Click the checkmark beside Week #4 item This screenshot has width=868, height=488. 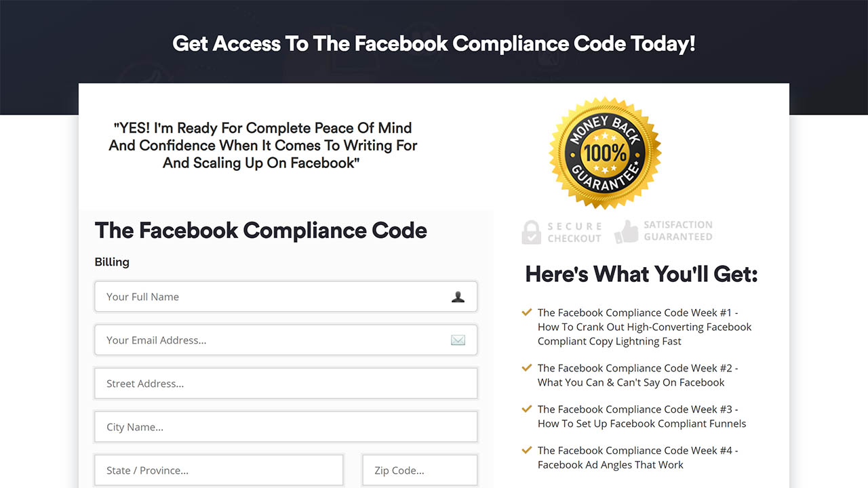click(526, 451)
